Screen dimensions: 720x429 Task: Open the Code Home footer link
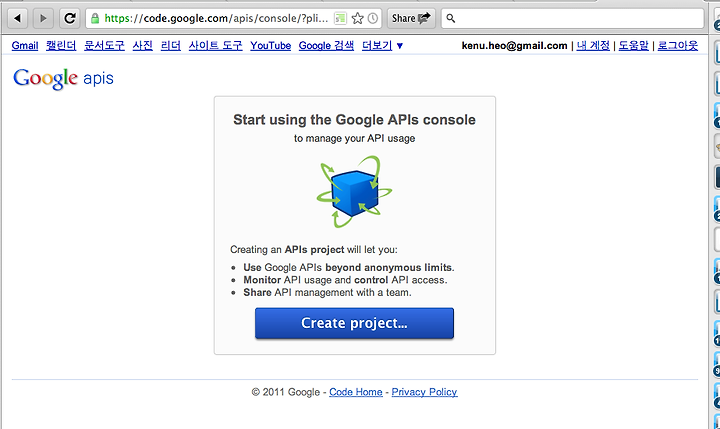tap(356, 392)
